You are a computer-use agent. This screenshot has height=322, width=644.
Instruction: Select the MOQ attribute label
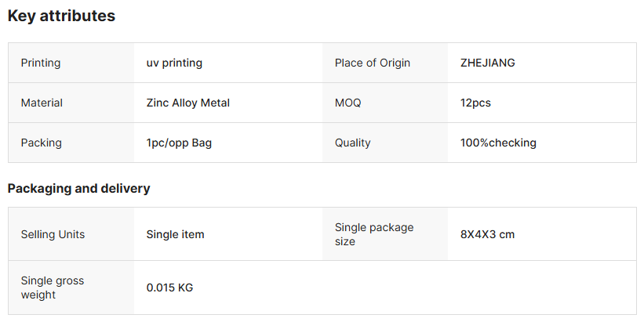(x=348, y=103)
